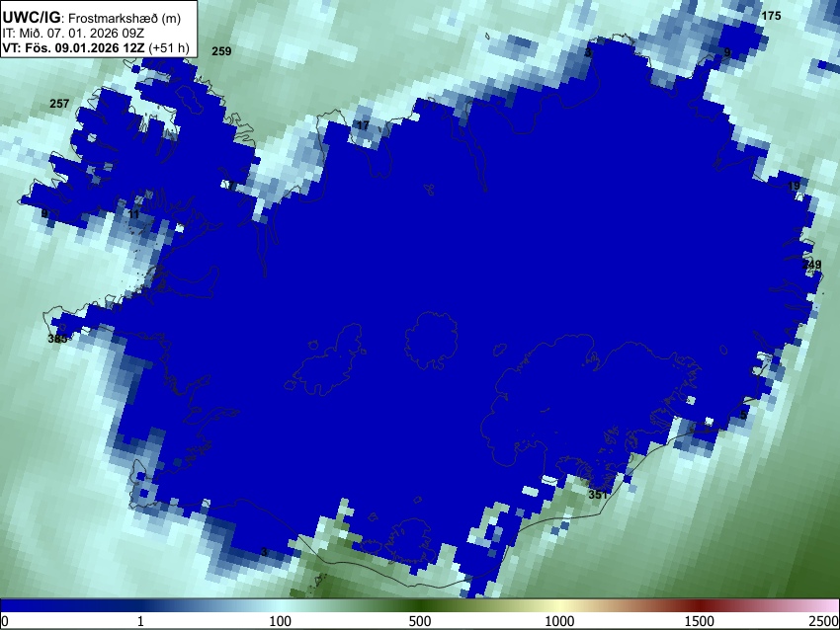Click the 'UWC/IG: Frostmarkshæð (m)' title text
Screen dimensions: 840x630
[x=92, y=18]
